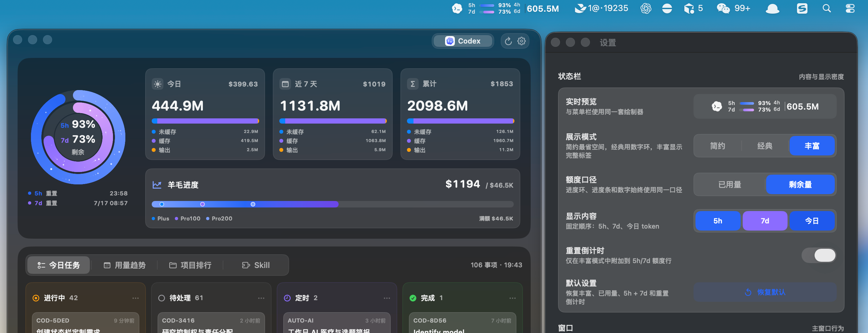Screen dimensions: 868x333
Task: Click 恢复默认 button
Action: tap(765, 292)
